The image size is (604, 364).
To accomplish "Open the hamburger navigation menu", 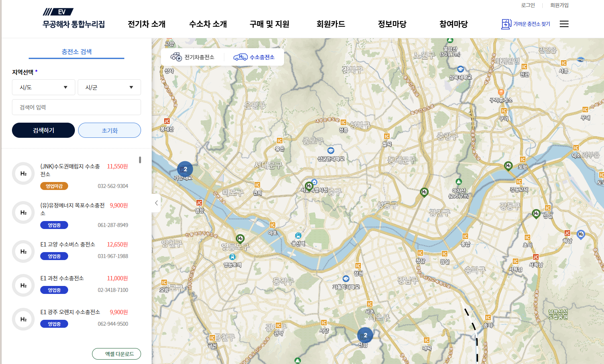I will (x=564, y=24).
